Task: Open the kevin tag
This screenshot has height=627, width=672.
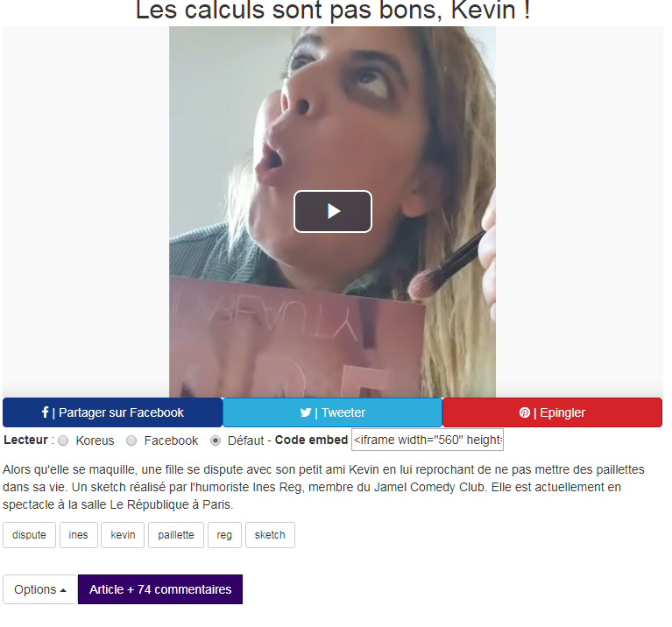Action: [x=123, y=535]
